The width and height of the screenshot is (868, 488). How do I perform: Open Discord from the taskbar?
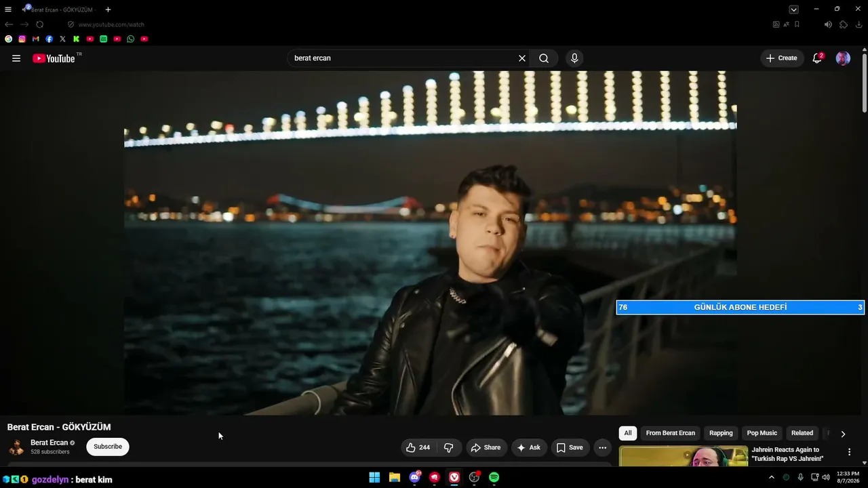click(x=415, y=477)
